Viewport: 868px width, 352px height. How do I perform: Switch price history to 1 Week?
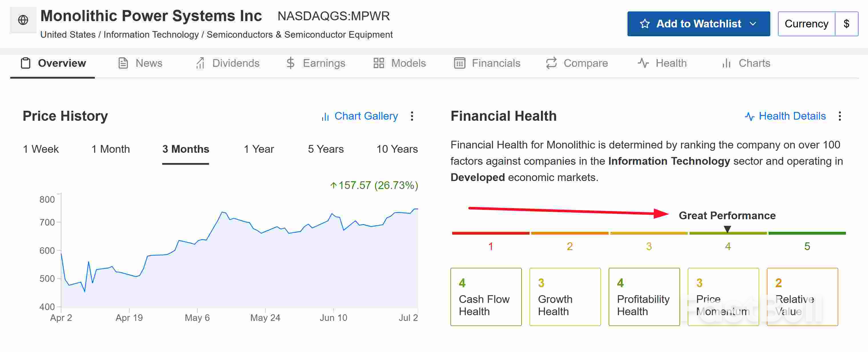tap(41, 149)
